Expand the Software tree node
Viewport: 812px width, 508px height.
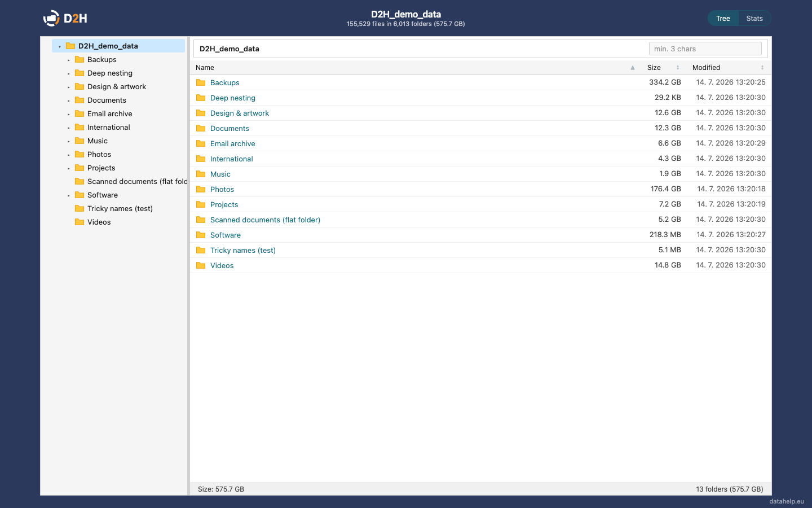[x=69, y=195]
